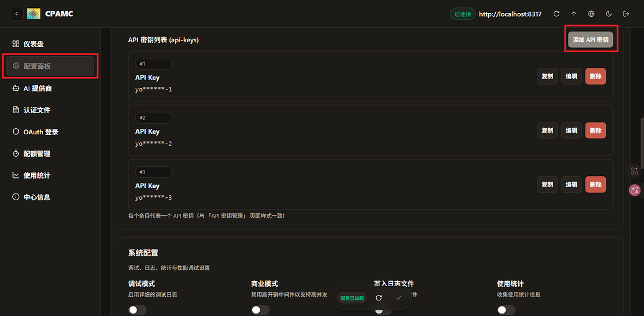The width and height of the screenshot is (644, 316).
Task: Click the 已连接 status badge
Action: (x=463, y=14)
